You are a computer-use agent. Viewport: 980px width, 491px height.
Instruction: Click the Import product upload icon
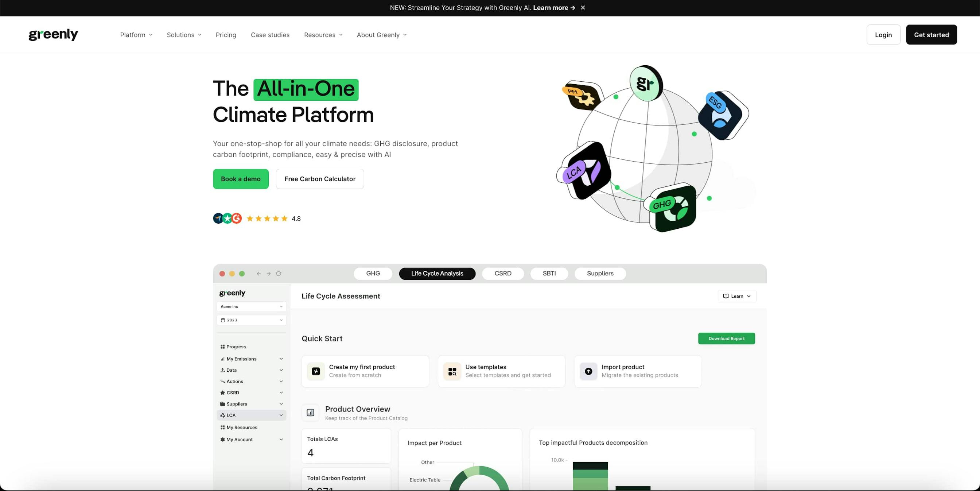(x=588, y=371)
